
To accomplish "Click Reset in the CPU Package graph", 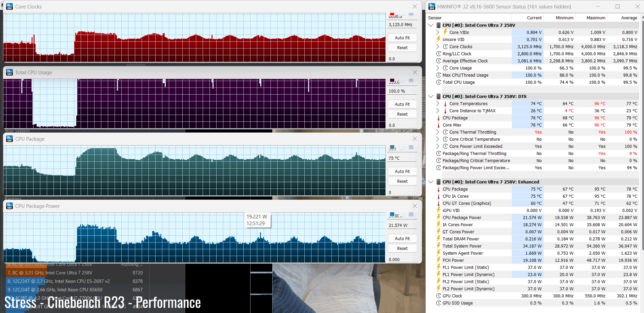I will tap(402, 181).
